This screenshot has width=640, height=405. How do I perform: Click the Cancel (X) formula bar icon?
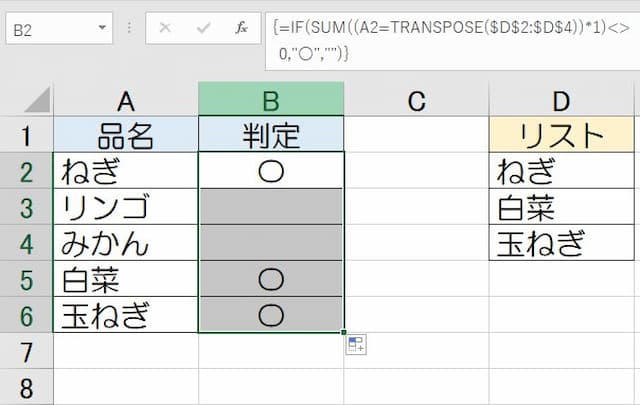click(x=165, y=29)
